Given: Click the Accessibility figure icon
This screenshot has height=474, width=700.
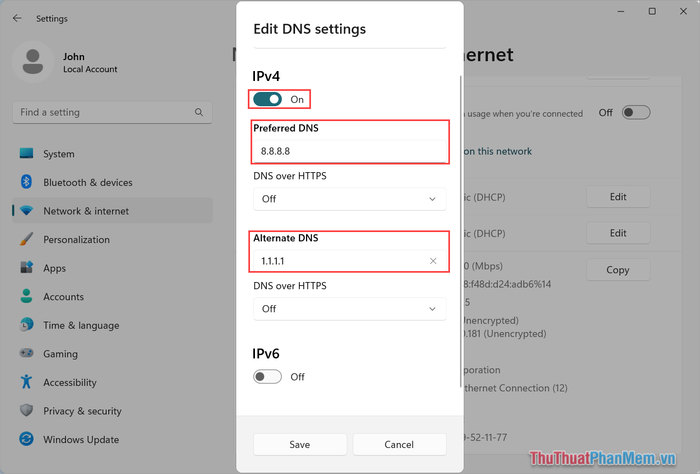Looking at the screenshot, I should coord(26,382).
